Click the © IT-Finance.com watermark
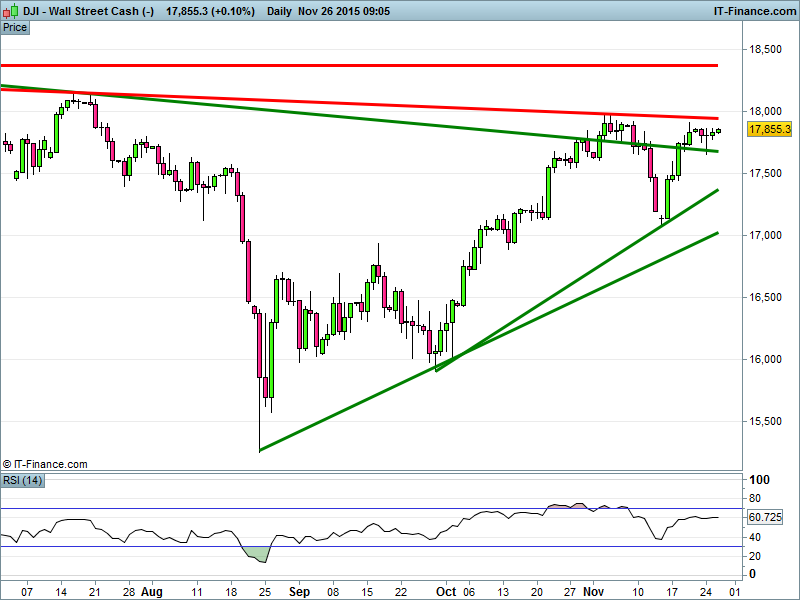The height and width of the screenshot is (600, 800). pos(46,464)
